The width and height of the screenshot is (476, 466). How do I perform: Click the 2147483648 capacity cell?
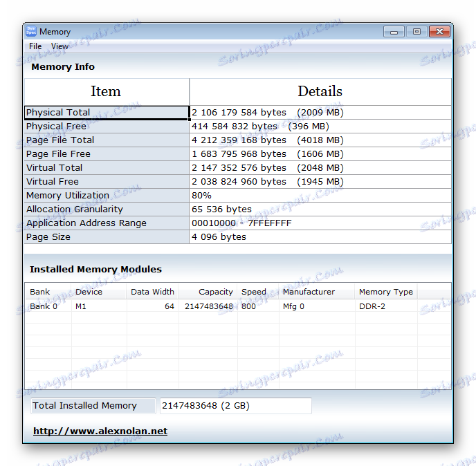(x=209, y=306)
